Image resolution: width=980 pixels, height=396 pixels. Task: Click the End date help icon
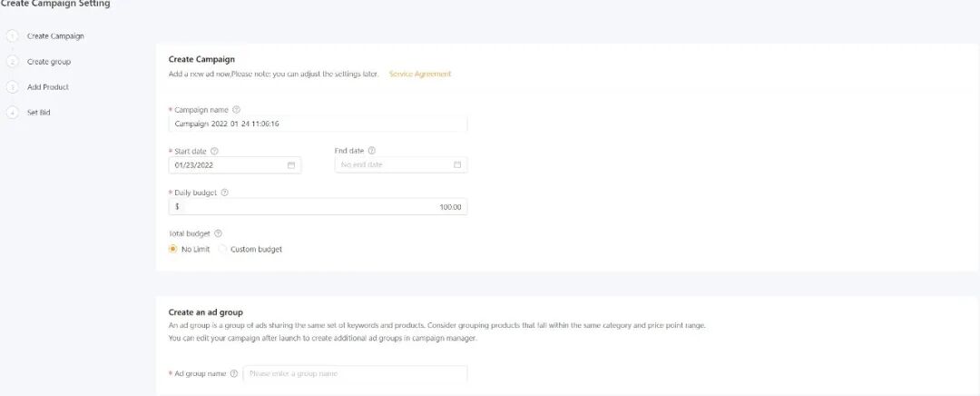[x=372, y=151]
